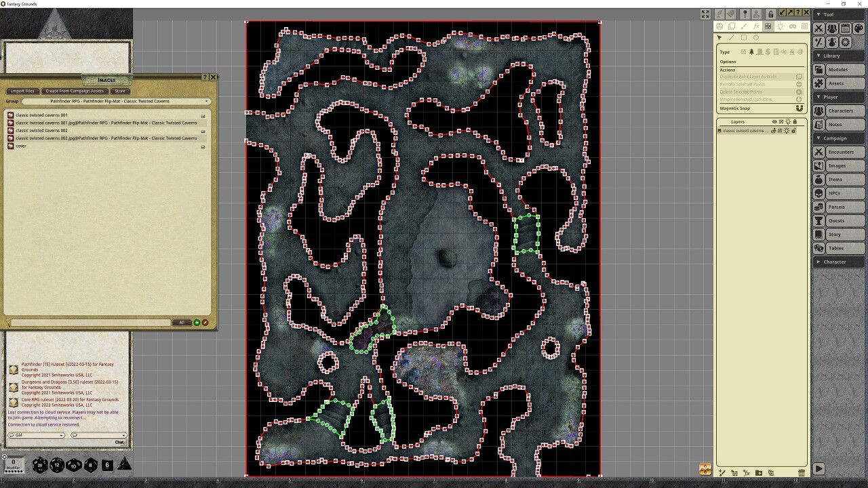This screenshot has width=868, height=488.
Task: Click the Import Files button
Action: 22,91
